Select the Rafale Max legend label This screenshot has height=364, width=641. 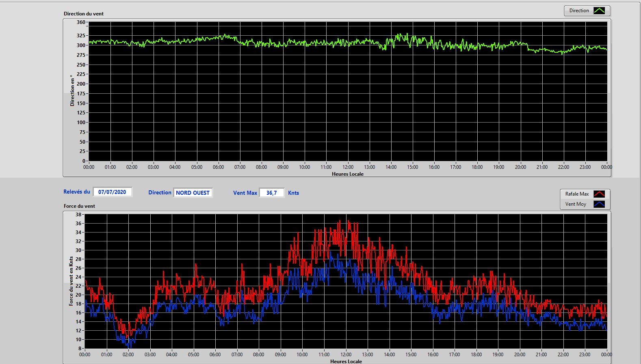pyautogui.click(x=577, y=194)
